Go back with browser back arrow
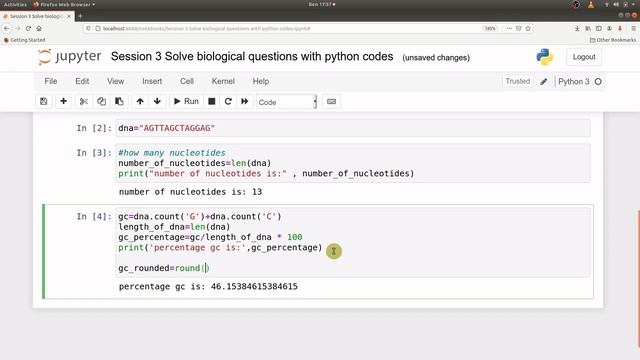This screenshot has width=640, height=360. (x=7, y=29)
